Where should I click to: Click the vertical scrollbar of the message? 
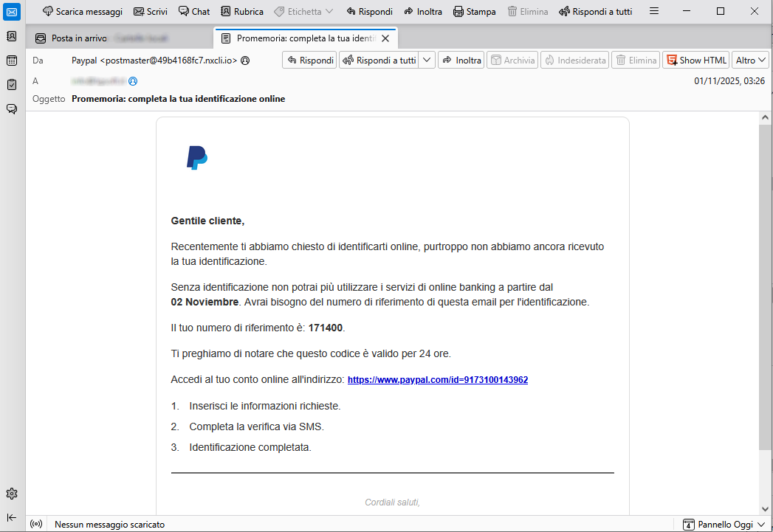click(x=765, y=286)
